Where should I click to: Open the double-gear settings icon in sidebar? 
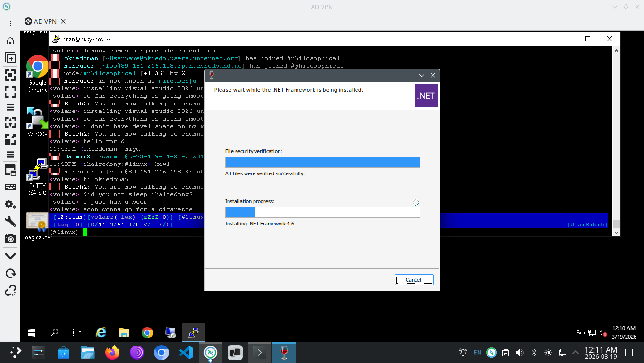tap(10, 204)
